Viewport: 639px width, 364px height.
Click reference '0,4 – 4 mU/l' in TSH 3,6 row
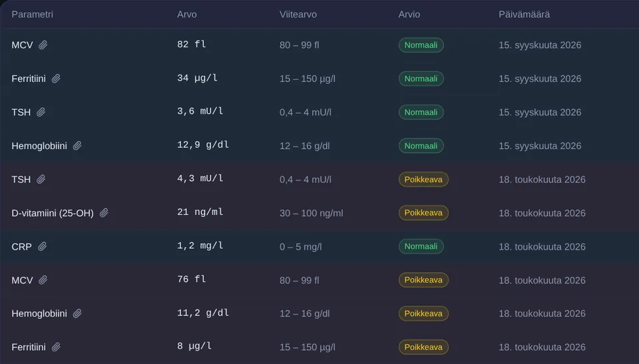(306, 112)
